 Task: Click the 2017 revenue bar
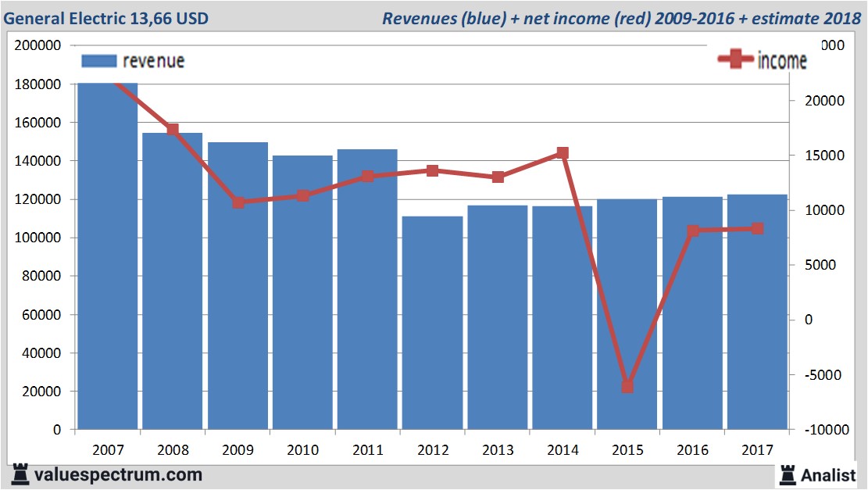(756, 313)
